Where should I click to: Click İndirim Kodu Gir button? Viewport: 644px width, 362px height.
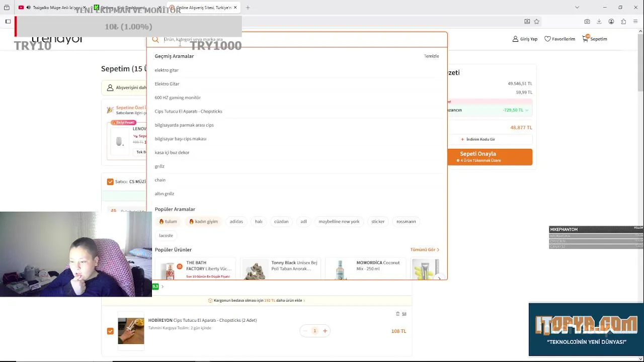[478, 139]
